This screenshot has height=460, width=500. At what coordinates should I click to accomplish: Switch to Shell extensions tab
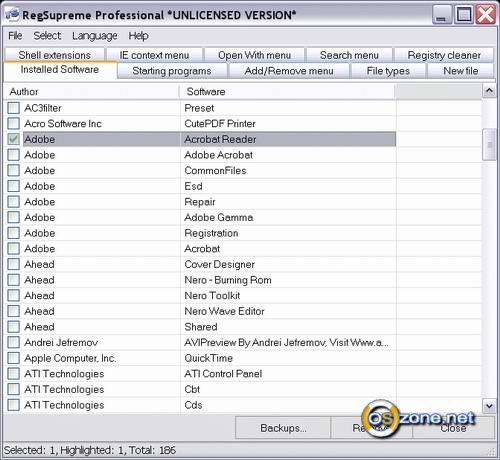[x=55, y=55]
